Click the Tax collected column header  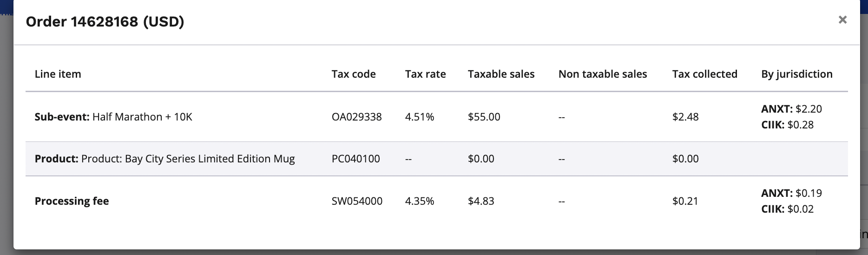704,74
